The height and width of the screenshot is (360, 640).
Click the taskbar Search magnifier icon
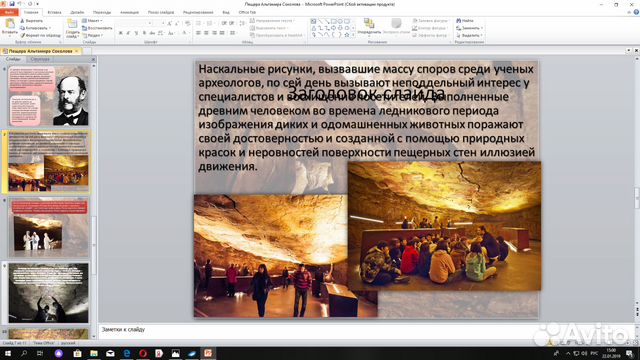[x=24, y=353]
